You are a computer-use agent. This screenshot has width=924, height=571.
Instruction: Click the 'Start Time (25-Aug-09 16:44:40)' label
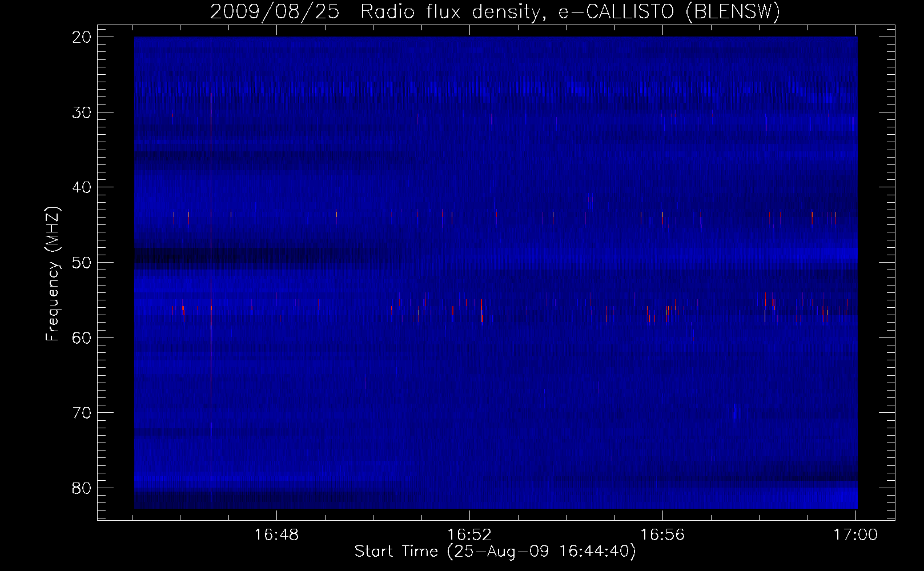pos(495,552)
